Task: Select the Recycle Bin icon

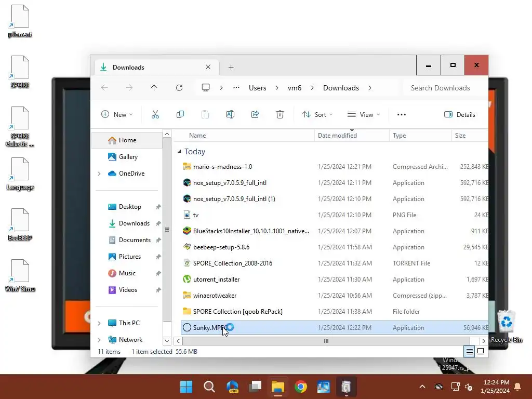Action: 506,326
